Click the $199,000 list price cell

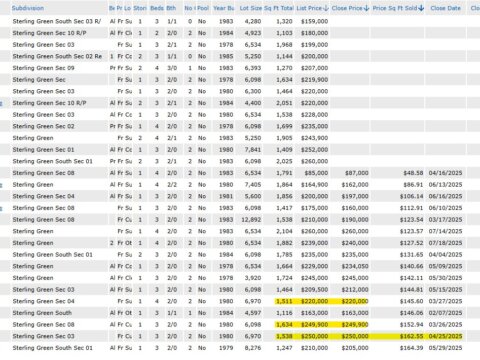pos(314,45)
